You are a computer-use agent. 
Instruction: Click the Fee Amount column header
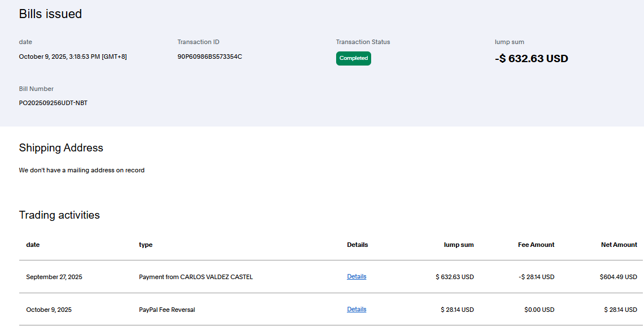click(536, 245)
